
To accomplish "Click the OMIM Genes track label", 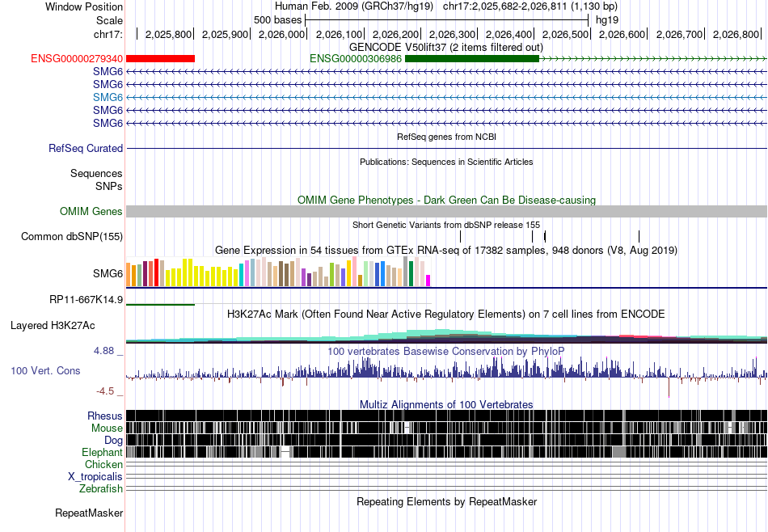I will click(x=91, y=212).
